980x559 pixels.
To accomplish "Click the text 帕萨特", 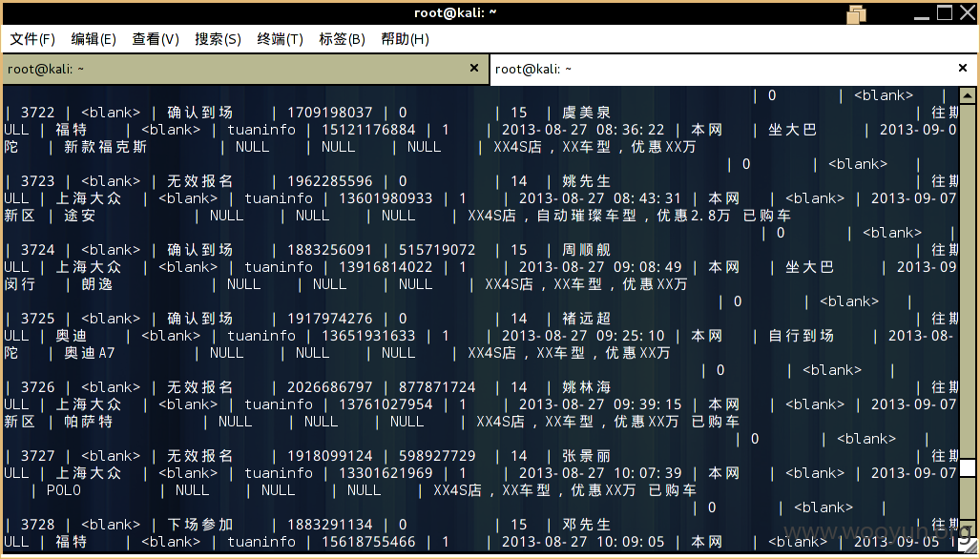I will click(x=88, y=423).
